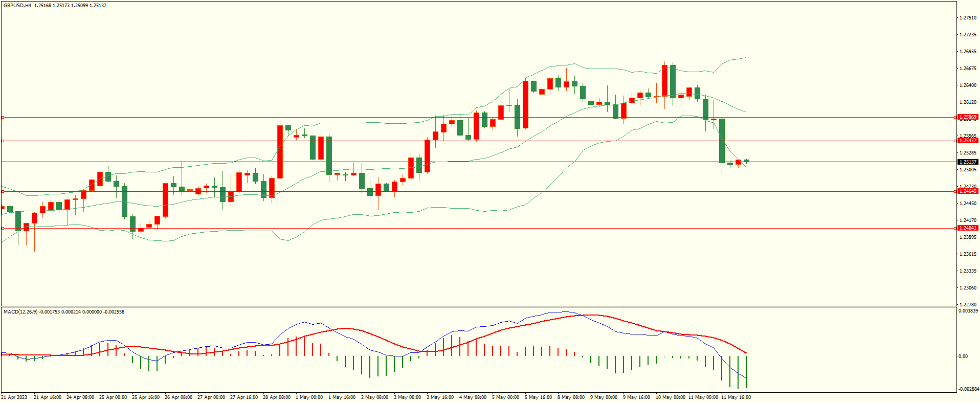The width and height of the screenshot is (980, 403).
Task: Select the left handle of the red 1.24645 line
Action: pos(3,191)
